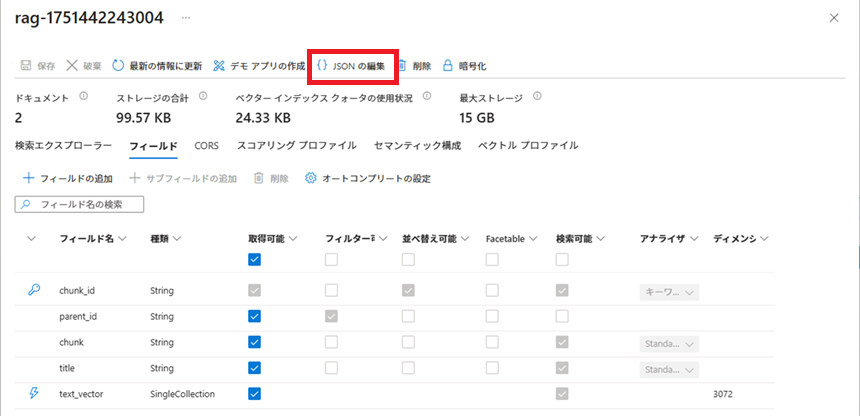Open the ellipsis menu next to rag-1751442243004
The width and height of the screenshot is (860, 416).
tap(186, 18)
